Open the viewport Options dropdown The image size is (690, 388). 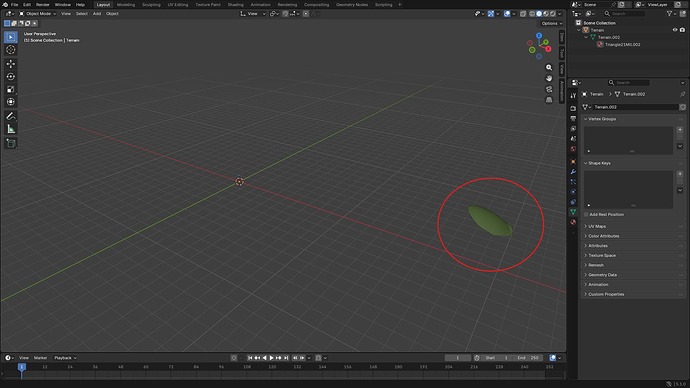pos(552,23)
